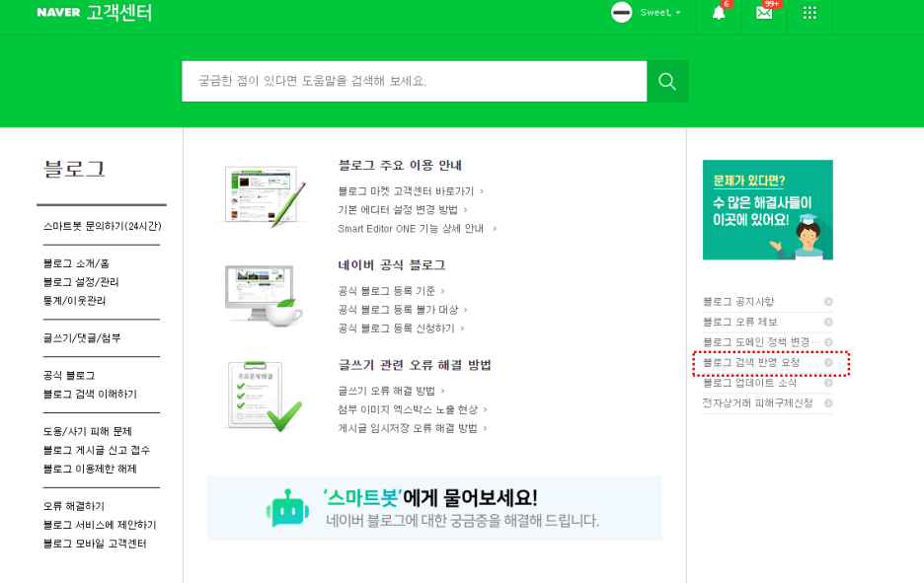Select 블로그 소개/홈 sidebar item

[x=76, y=263]
